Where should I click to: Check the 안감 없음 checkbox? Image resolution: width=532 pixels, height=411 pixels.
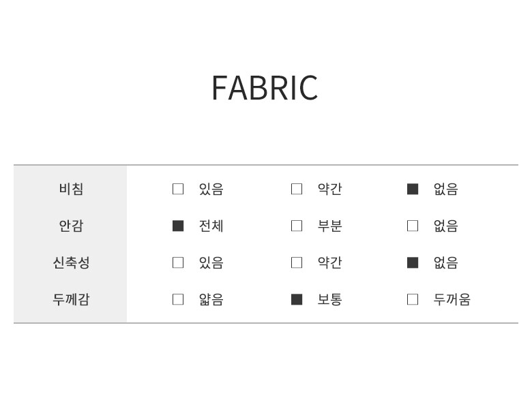[413, 226]
